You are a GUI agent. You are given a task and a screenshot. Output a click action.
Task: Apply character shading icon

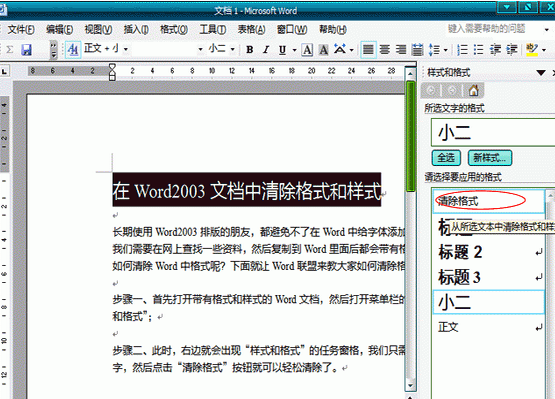[323, 50]
